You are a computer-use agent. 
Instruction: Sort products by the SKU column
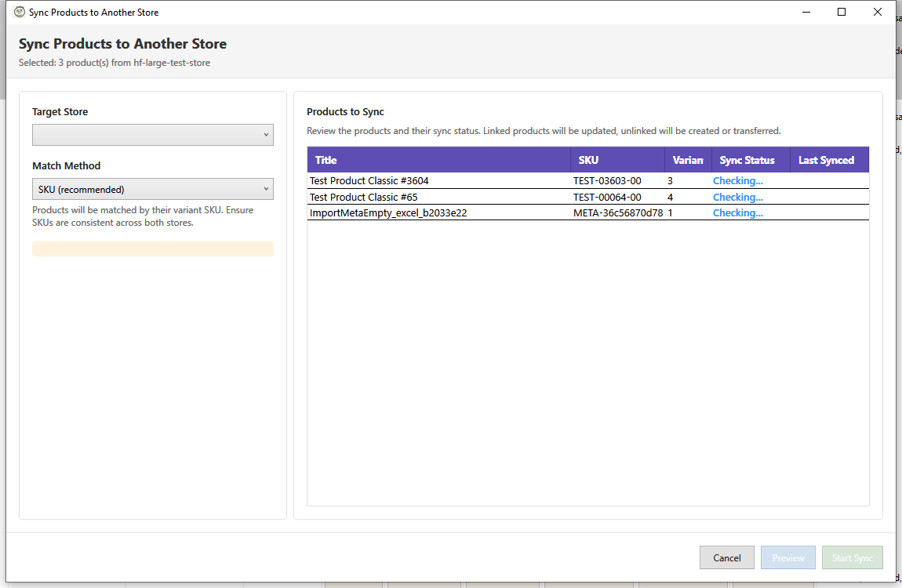tap(587, 159)
